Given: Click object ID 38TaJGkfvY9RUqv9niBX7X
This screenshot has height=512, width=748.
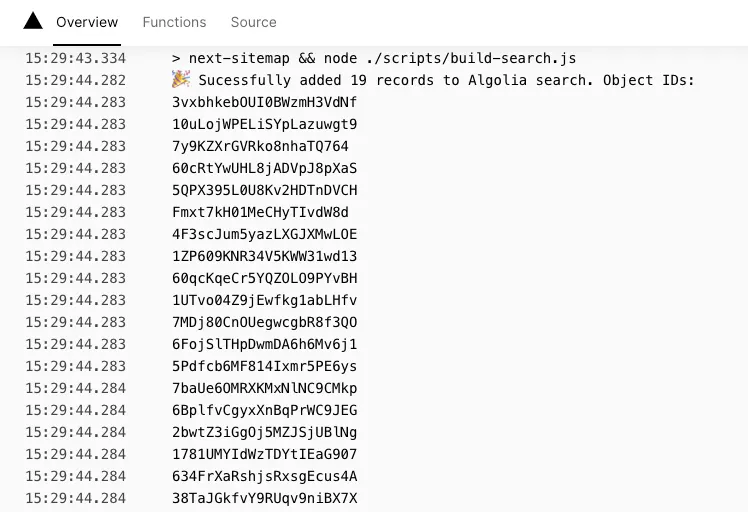Looking at the screenshot, I should (x=264, y=498).
